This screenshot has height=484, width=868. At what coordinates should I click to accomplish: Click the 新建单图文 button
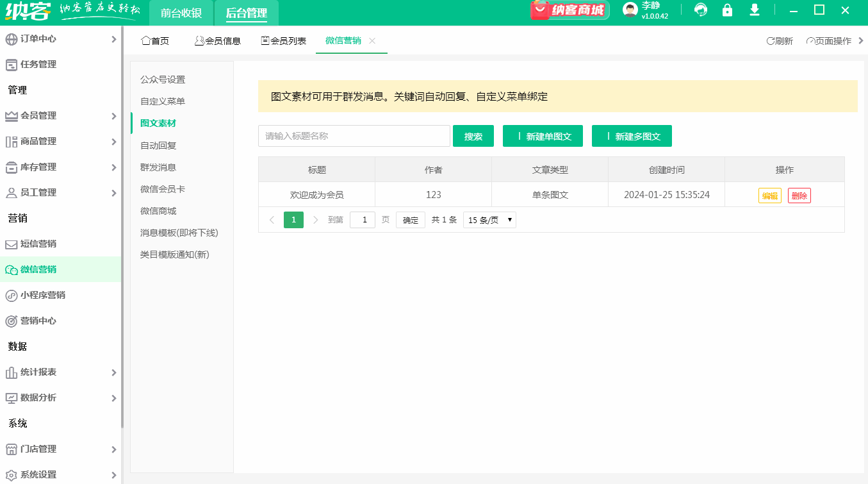pyautogui.click(x=543, y=136)
